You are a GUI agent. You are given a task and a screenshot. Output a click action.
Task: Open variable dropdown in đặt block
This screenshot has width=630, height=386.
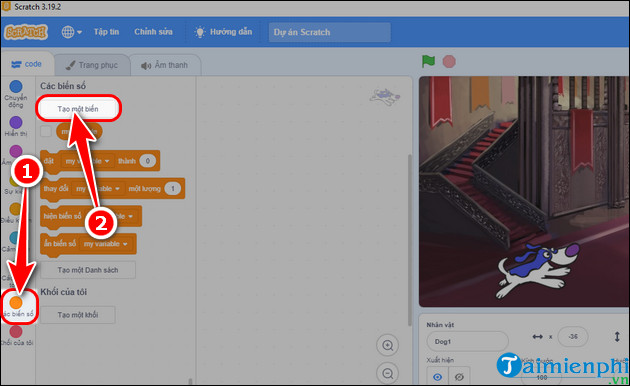(87, 161)
